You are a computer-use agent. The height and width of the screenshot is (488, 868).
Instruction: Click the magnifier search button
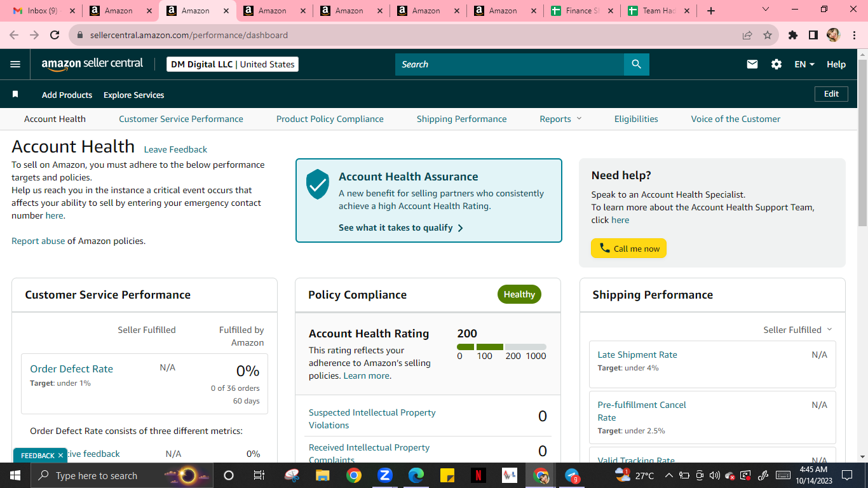(x=637, y=64)
